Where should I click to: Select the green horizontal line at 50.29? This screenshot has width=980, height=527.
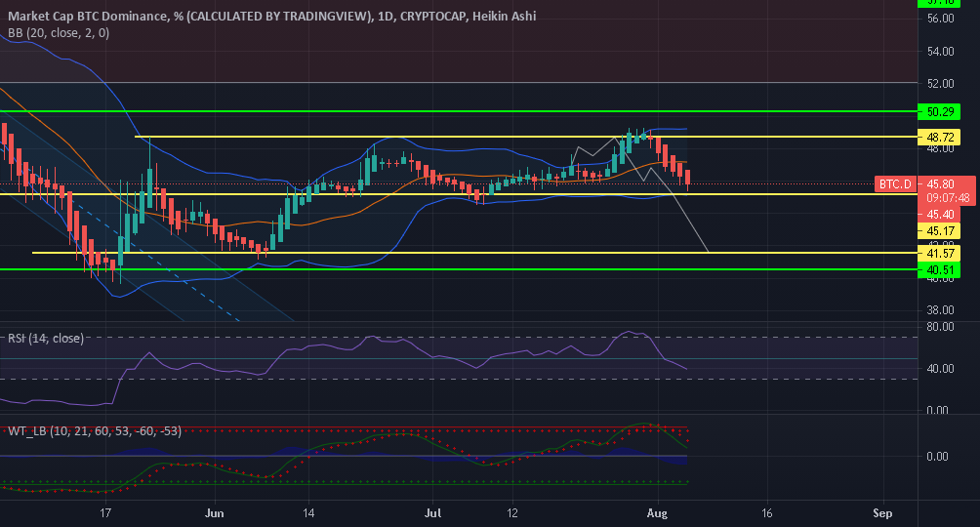[459, 111]
